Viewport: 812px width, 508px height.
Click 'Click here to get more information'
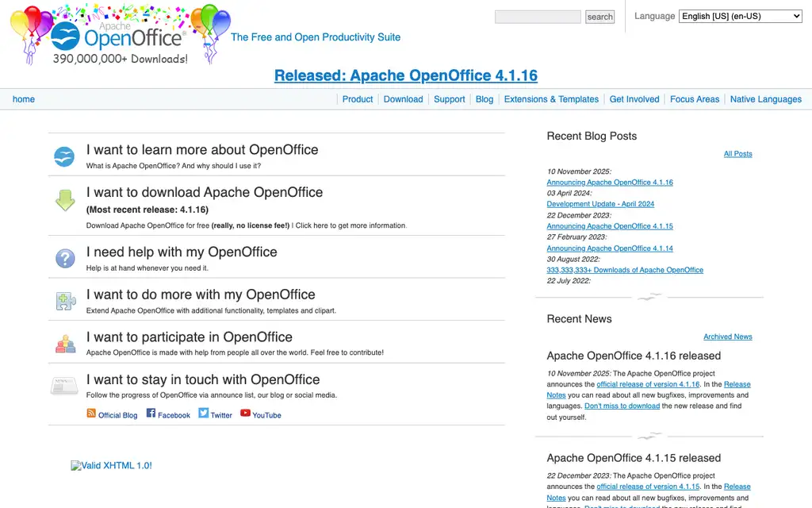click(350, 225)
